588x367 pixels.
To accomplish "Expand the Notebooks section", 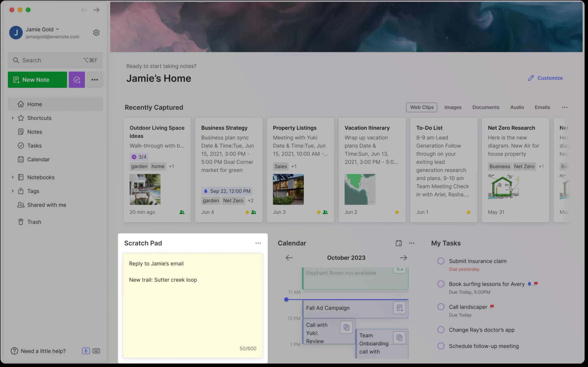I will (x=13, y=177).
